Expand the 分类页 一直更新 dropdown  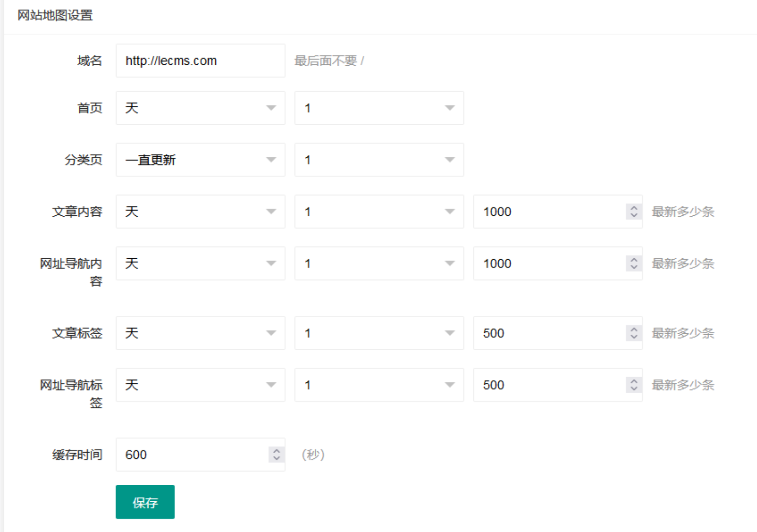click(x=200, y=160)
